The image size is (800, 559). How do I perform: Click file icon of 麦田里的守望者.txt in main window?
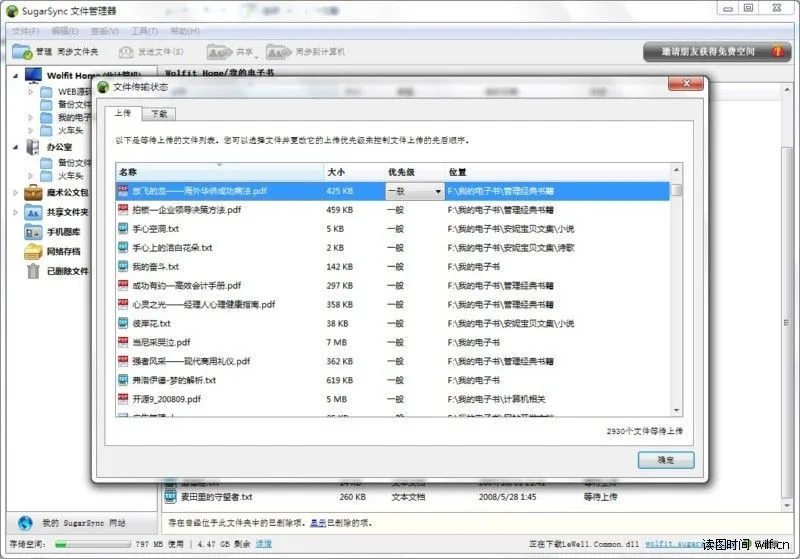[x=170, y=496]
